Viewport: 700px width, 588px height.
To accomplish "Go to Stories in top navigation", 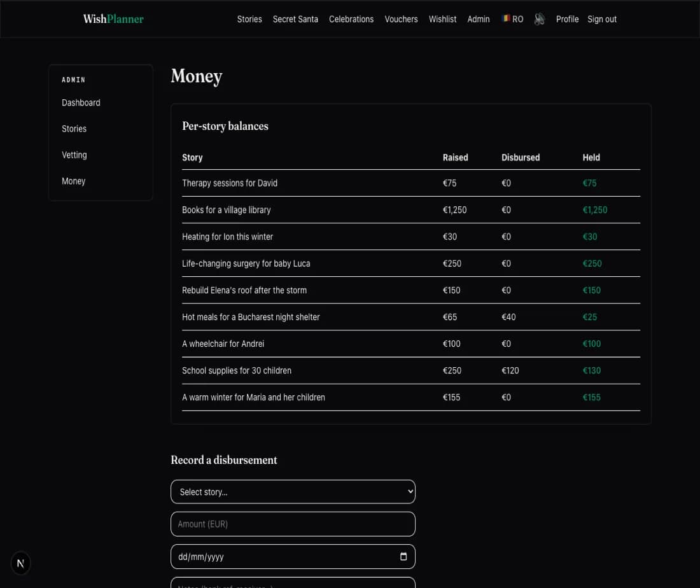I will click(x=249, y=19).
